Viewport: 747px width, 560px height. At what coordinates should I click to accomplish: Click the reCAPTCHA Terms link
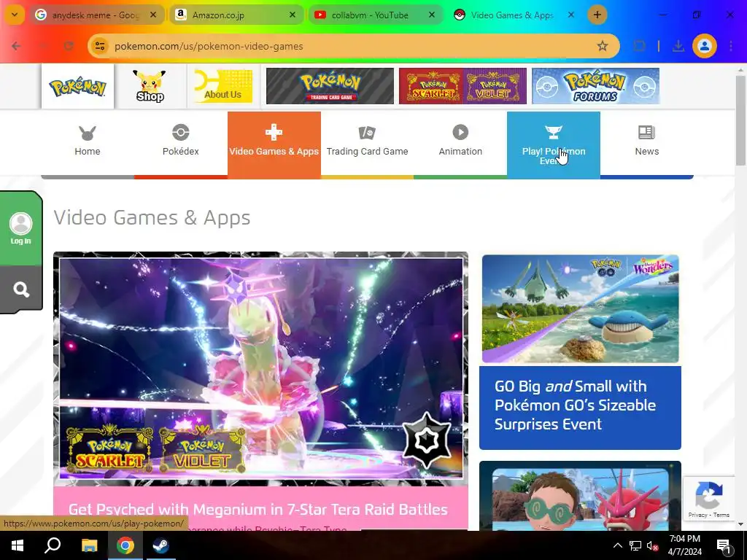tap(721, 515)
